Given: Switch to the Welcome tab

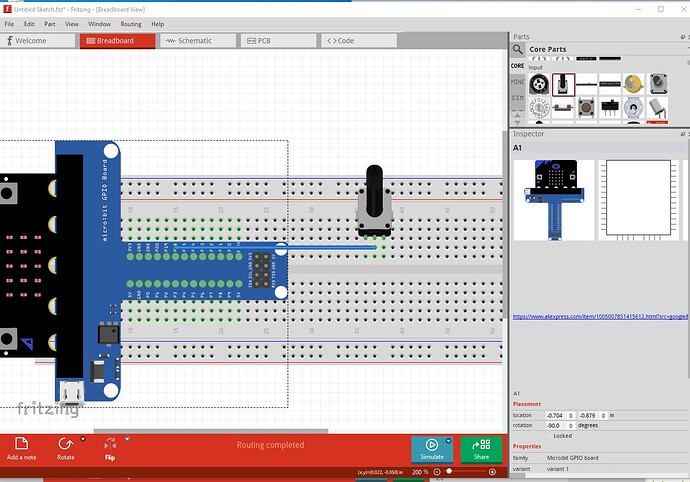Looking at the screenshot, I should [x=38, y=41].
